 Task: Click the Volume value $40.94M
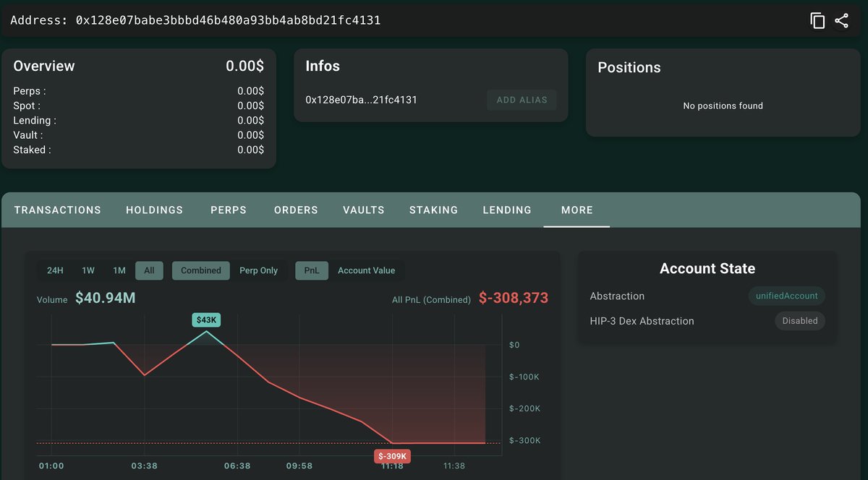pyautogui.click(x=105, y=298)
